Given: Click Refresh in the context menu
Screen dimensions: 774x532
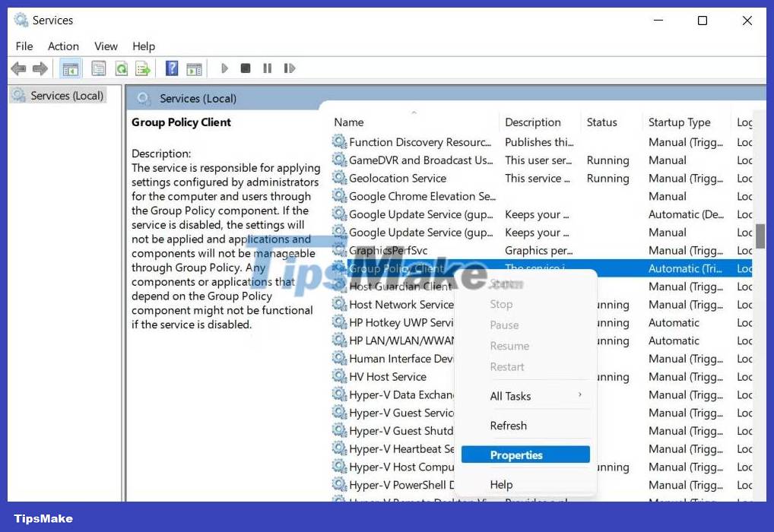Looking at the screenshot, I should 509,425.
